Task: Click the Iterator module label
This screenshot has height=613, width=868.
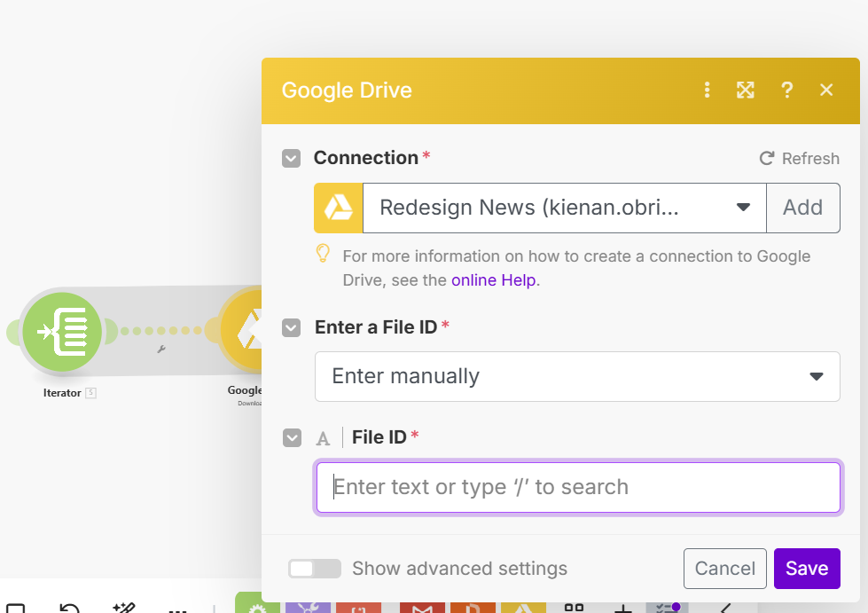Action: click(62, 393)
